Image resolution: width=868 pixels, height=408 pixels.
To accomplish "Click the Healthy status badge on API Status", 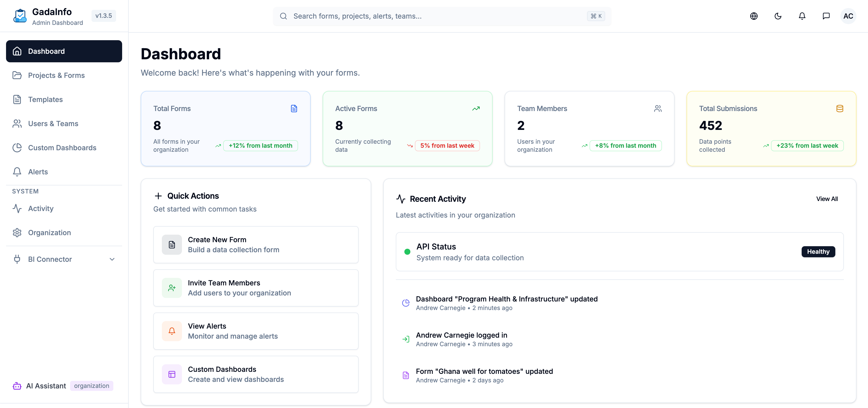I will pyautogui.click(x=818, y=252).
